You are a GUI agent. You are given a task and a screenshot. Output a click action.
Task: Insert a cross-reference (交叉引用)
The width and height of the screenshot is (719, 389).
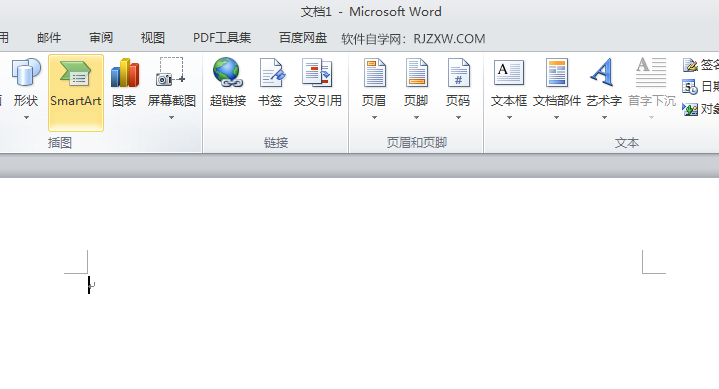coord(317,83)
